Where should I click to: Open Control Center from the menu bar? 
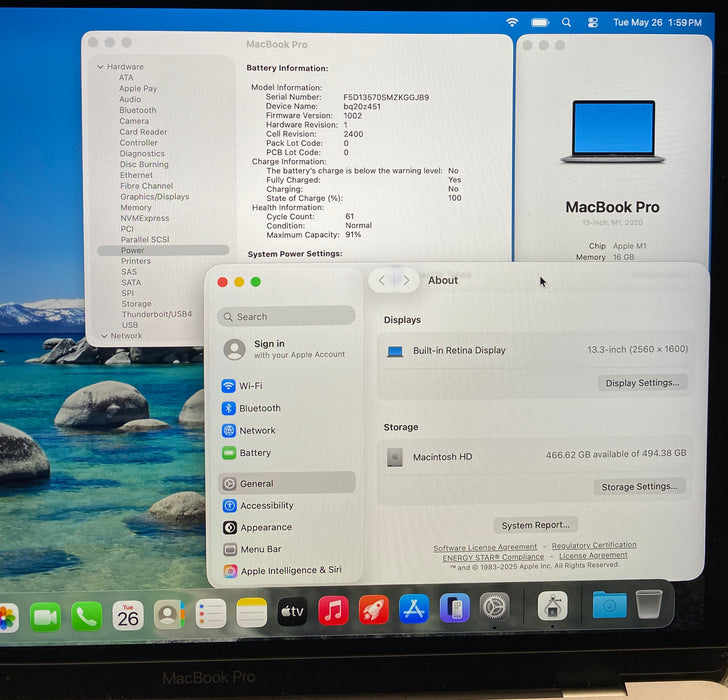point(592,22)
